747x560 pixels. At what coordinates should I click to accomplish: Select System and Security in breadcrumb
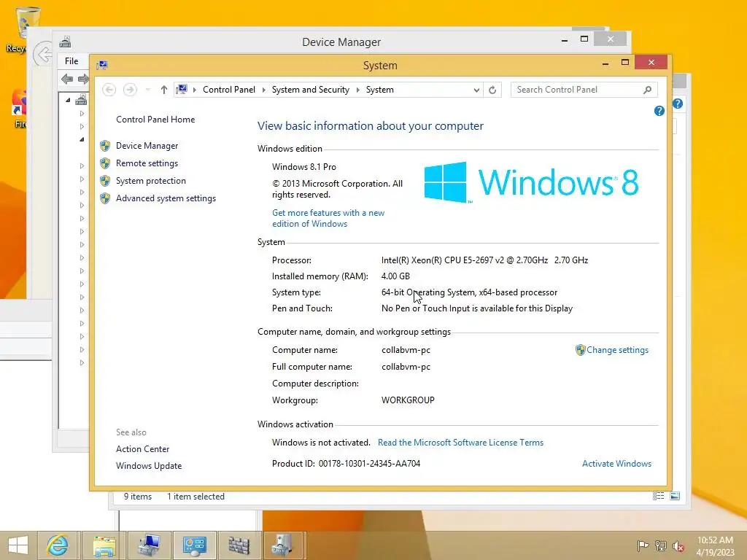tap(311, 90)
